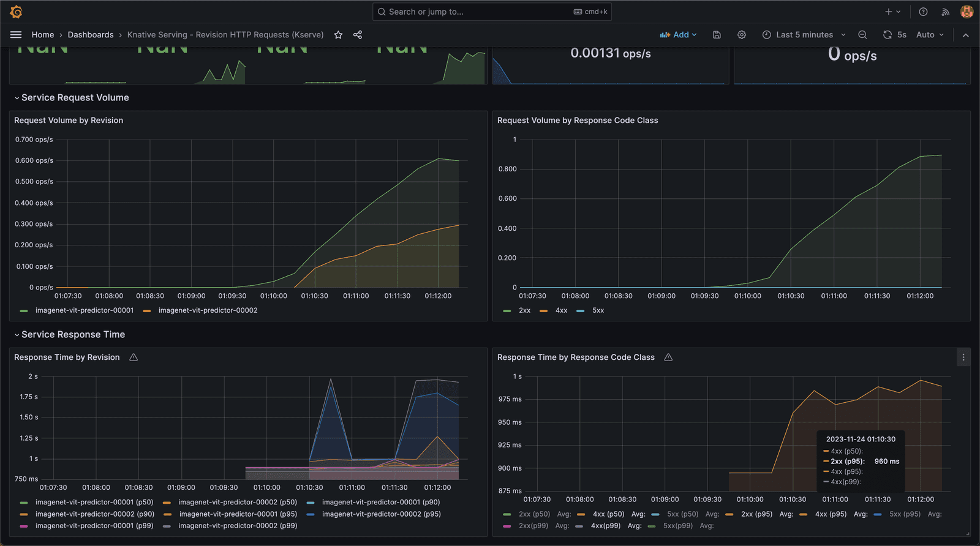Screen dimensions: 980x546
Task: Save dashboard using the save icon
Action: [717, 35]
